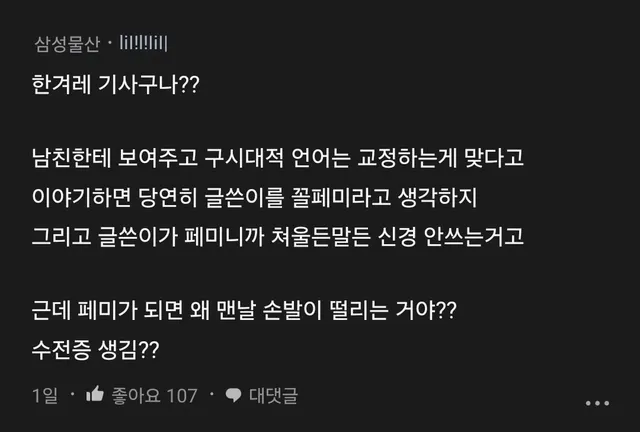Click the thumbs-up like icon
This screenshot has height=432, width=640.
click(96, 395)
